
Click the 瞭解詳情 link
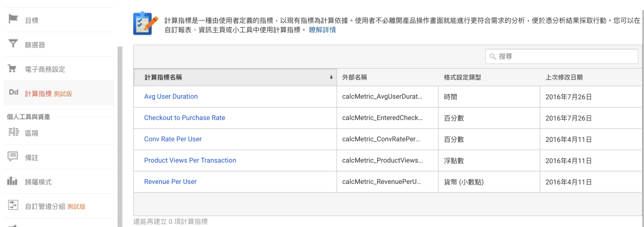322,30
